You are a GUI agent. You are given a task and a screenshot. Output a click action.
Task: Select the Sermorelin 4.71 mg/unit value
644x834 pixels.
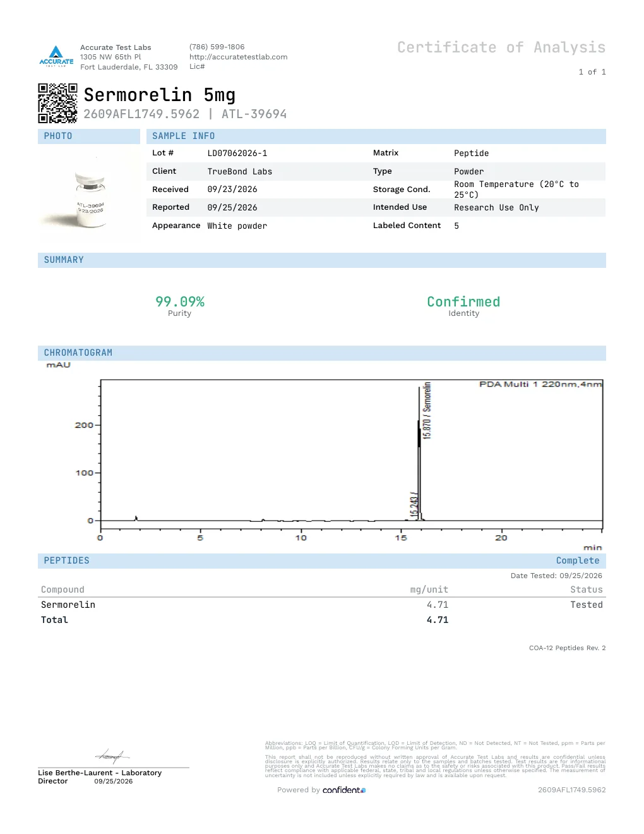tap(438, 605)
